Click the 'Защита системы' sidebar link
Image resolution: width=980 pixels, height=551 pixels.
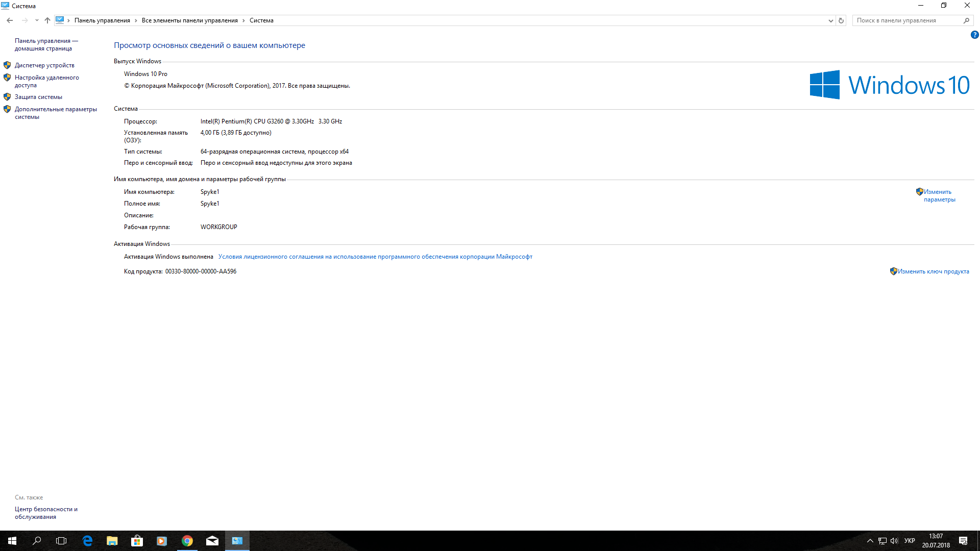pyautogui.click(x=38, y=97)
